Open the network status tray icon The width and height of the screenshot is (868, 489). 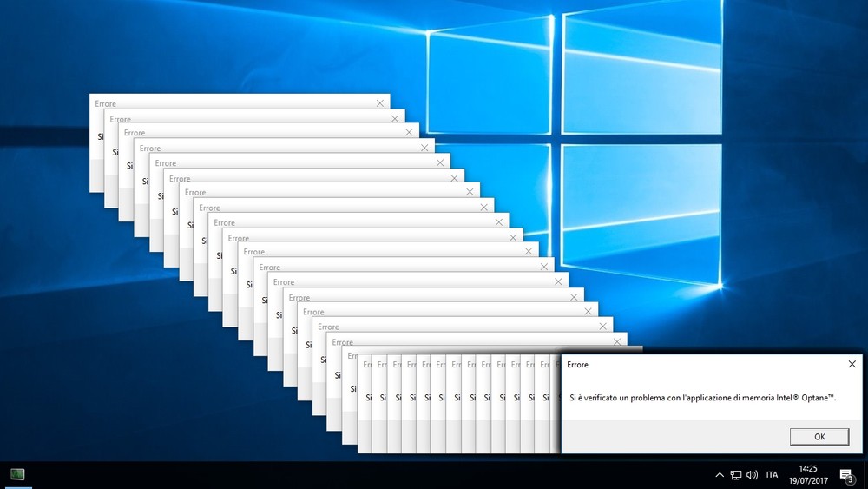(735, 475)
